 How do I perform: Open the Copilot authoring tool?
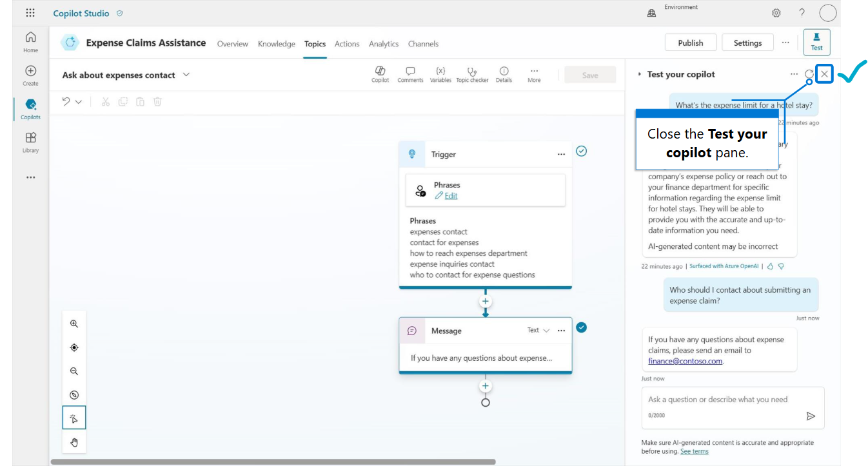pyautogui.click(x=380, y=75)
